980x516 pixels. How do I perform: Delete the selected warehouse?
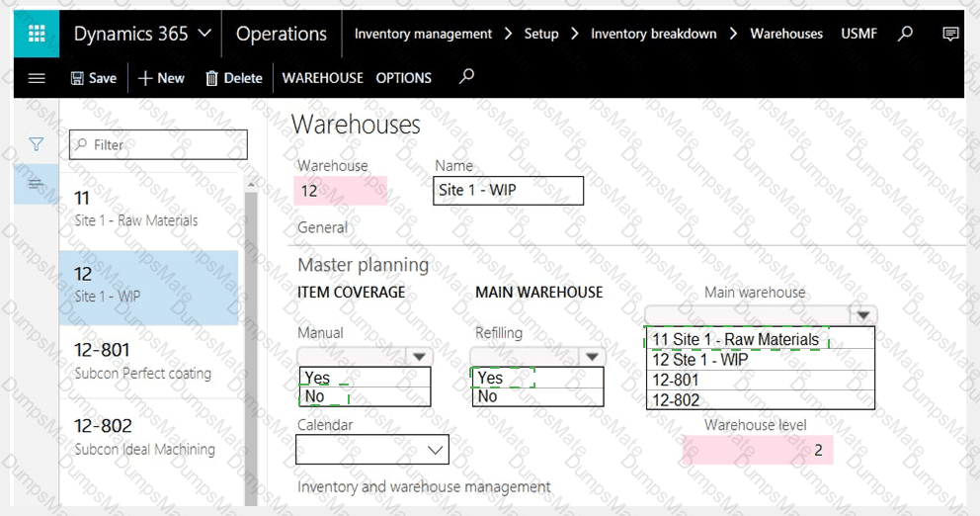coord(233,78)
